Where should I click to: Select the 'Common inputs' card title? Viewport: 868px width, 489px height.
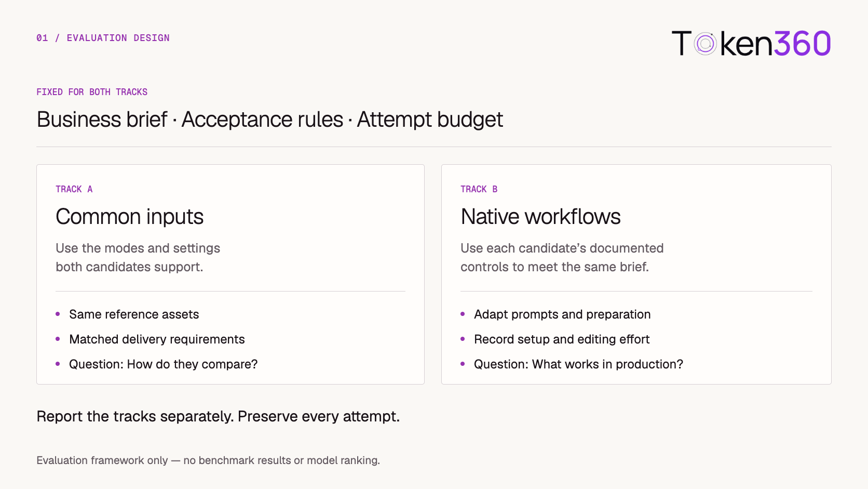click(x=130, y=217)
